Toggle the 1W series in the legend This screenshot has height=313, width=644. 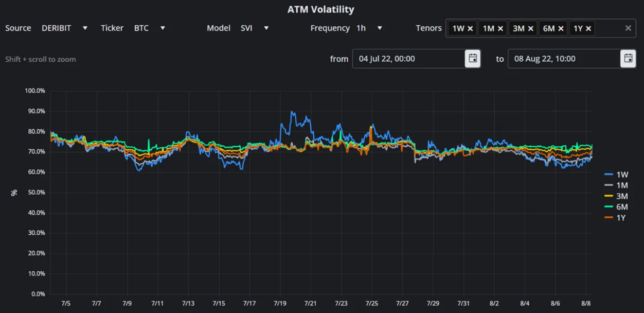[616, 175]
